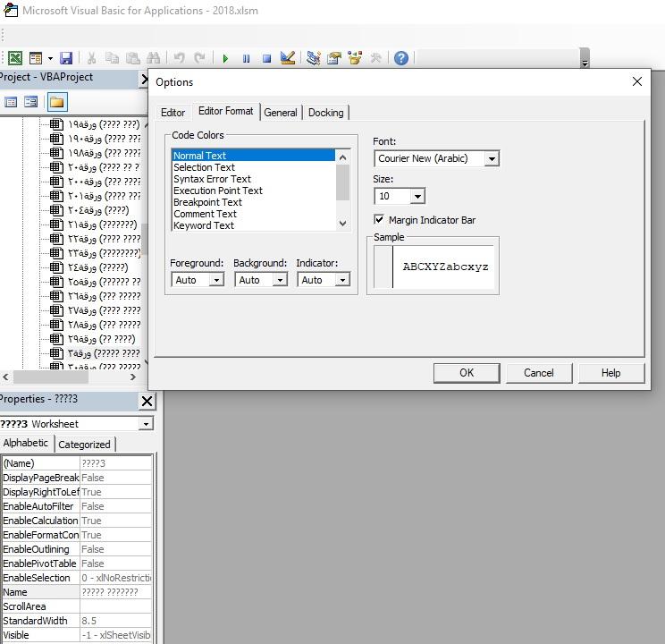Open the Font Courier New dropdown
Screen dimensions: 665x644
point(492,159)
